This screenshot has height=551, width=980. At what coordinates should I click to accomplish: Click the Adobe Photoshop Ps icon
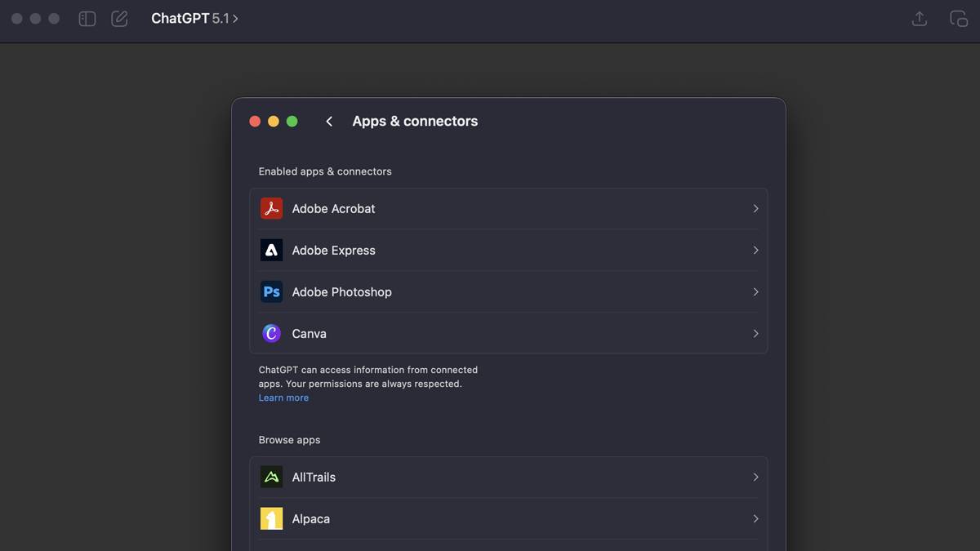271,292
